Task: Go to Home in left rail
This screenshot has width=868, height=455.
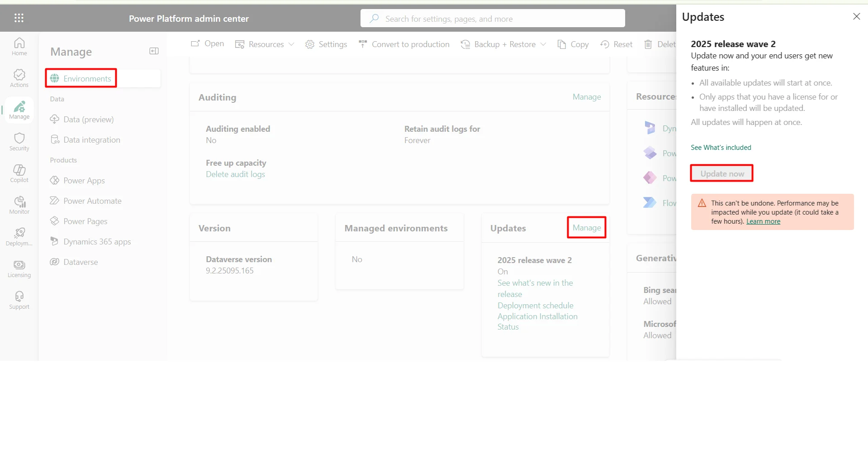Action: pyautogui.click(x=19, y=47)
